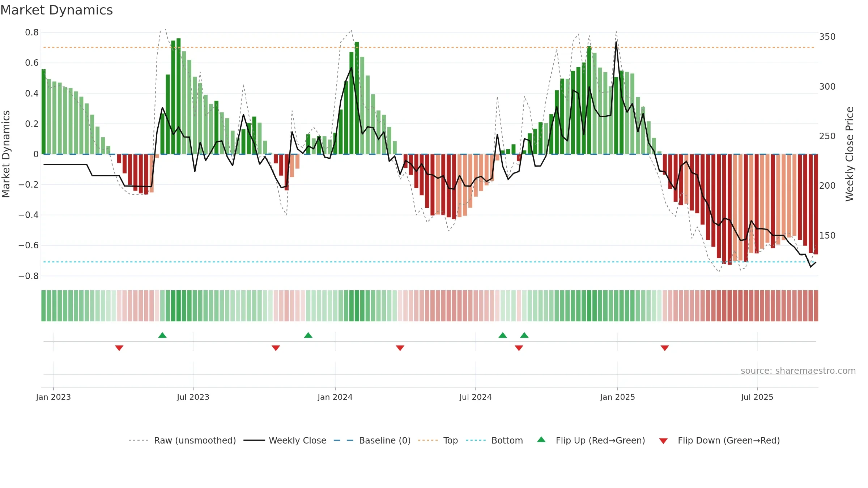
Task: Toggle the Baseline (0) legend entry
Action: pos(372,441)
